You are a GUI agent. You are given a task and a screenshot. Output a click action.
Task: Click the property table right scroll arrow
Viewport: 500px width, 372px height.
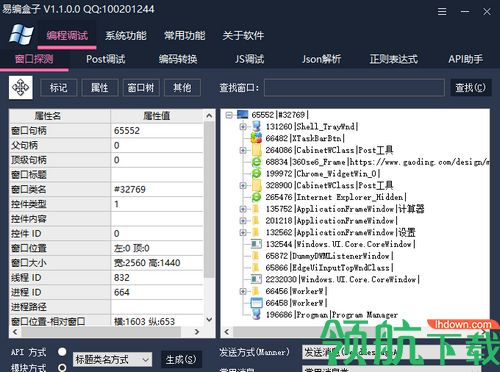(197, 332)
